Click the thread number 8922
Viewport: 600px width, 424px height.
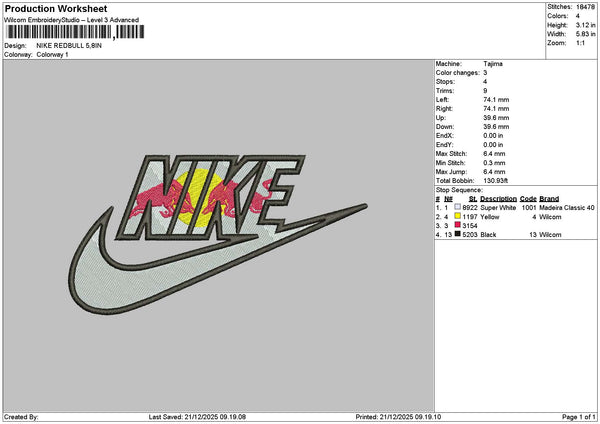click(x=470, y=208)
